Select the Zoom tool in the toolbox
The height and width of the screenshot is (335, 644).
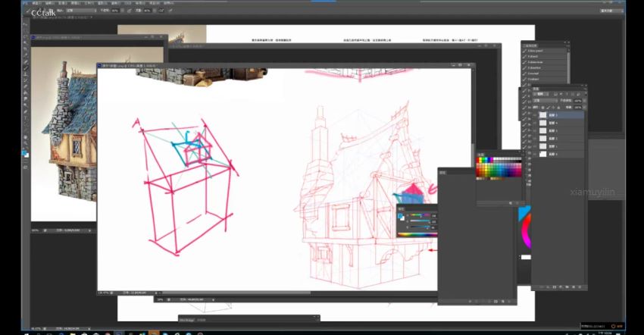tap(26, 144)
